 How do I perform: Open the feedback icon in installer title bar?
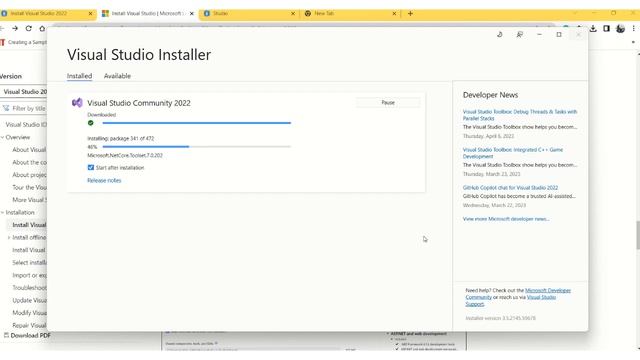[520, 35]
